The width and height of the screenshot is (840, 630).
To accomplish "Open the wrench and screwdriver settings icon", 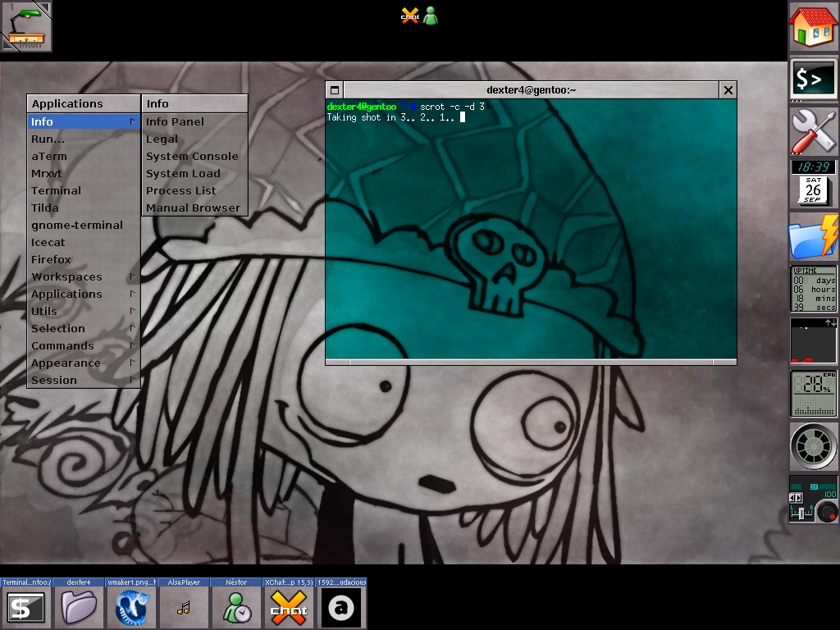I will coord(813,131).
